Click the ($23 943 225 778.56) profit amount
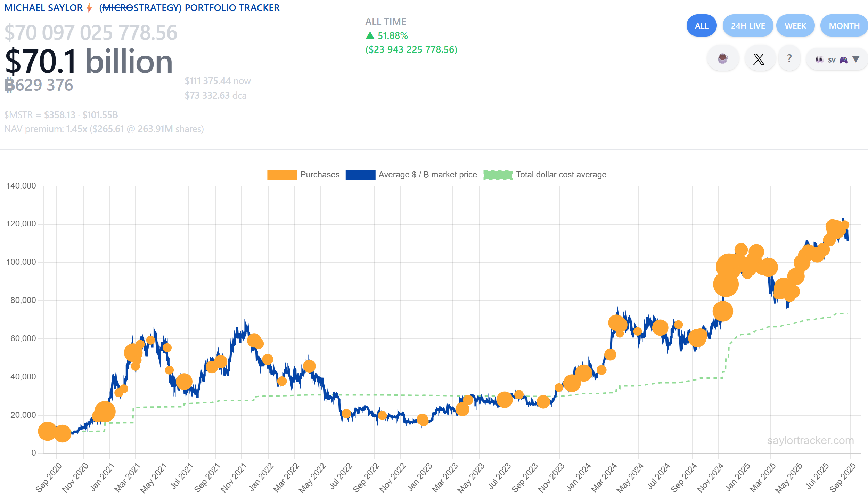 (411, 50)
